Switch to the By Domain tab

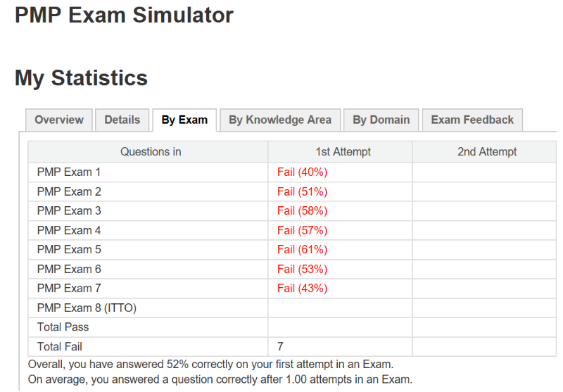pyautogui.click(x=381, y=120)
